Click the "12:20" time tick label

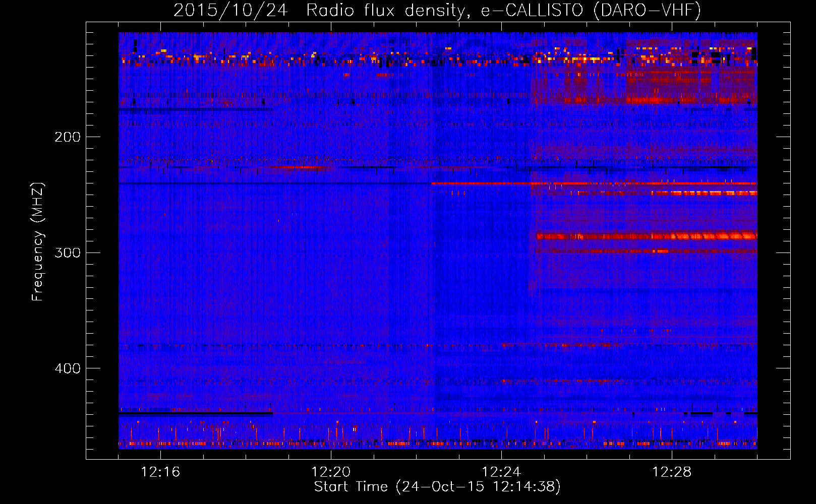pos(331,472)
